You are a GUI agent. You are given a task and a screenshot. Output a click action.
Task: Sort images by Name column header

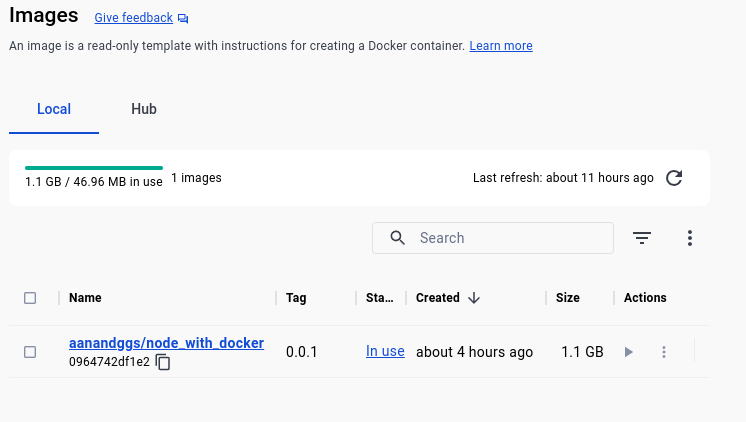pyautogui.click(x=85, y=298)
